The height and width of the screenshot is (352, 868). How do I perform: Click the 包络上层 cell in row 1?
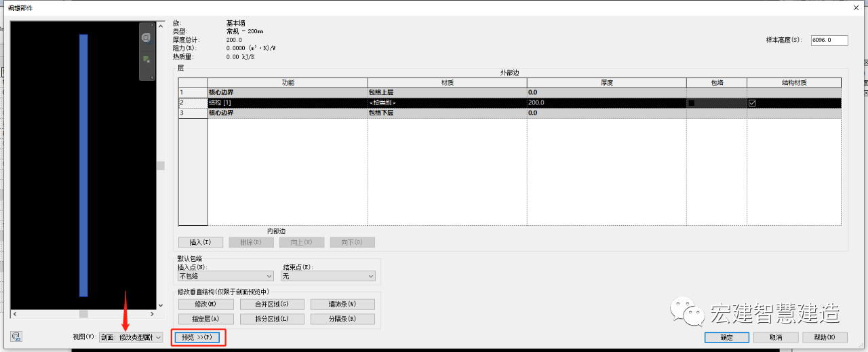click(447, 93)
